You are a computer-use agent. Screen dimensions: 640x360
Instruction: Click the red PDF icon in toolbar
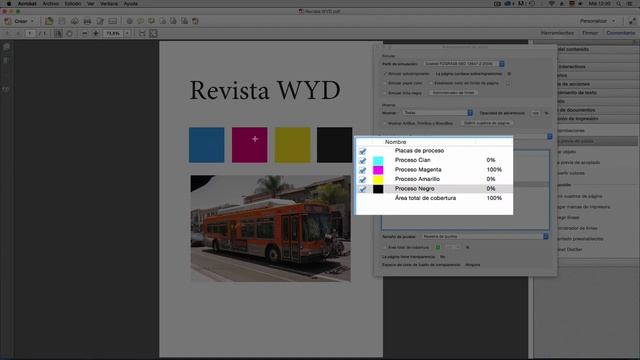[195, 21]
